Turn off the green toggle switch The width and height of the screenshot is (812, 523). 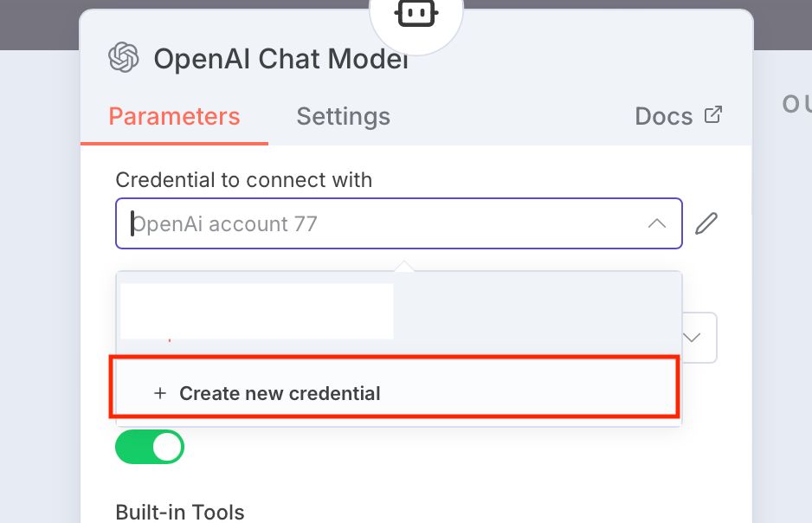(150, 447)
